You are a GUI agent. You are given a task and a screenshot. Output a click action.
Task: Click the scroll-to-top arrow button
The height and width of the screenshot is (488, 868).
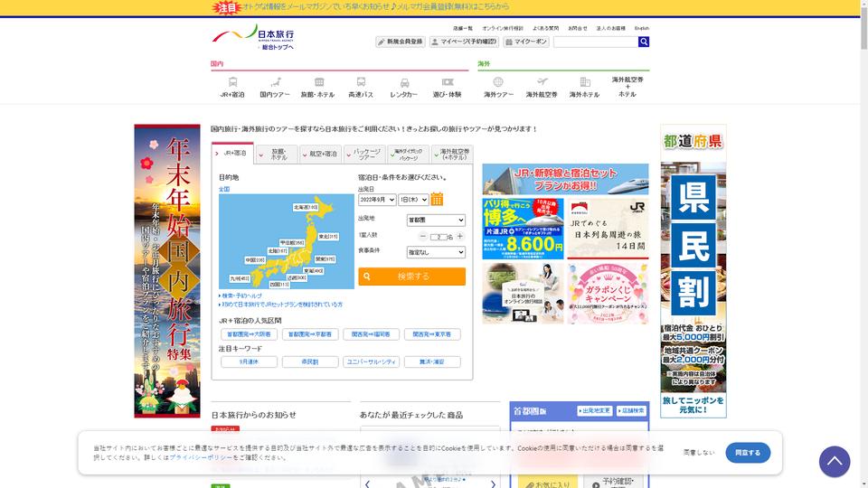835,462
